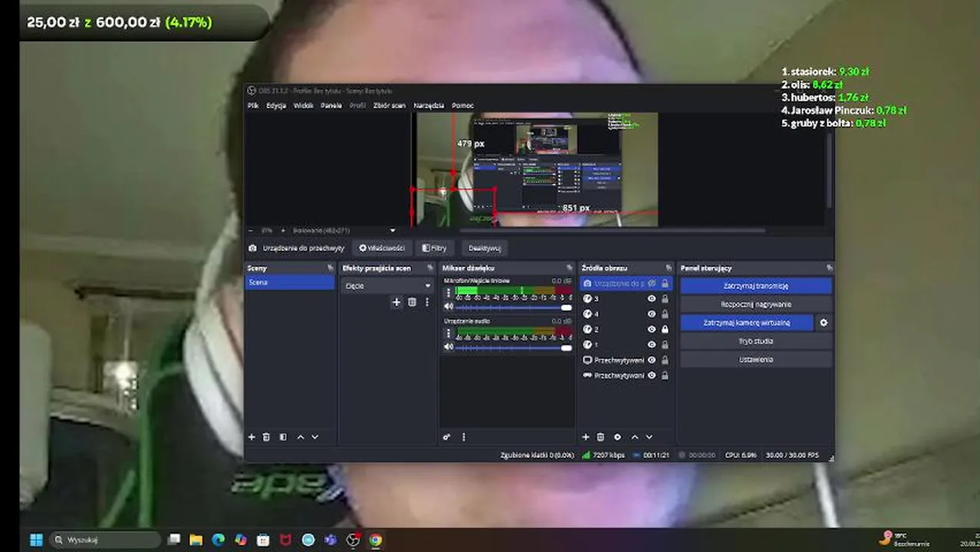The image size is (980, 552).
Task: Remove the selected source via trash icon
Action: click(x=600, y=437)
